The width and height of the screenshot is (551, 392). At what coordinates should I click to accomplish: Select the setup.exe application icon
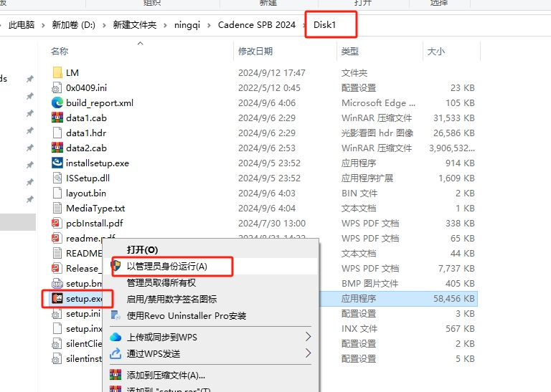[x=57, y=298]
